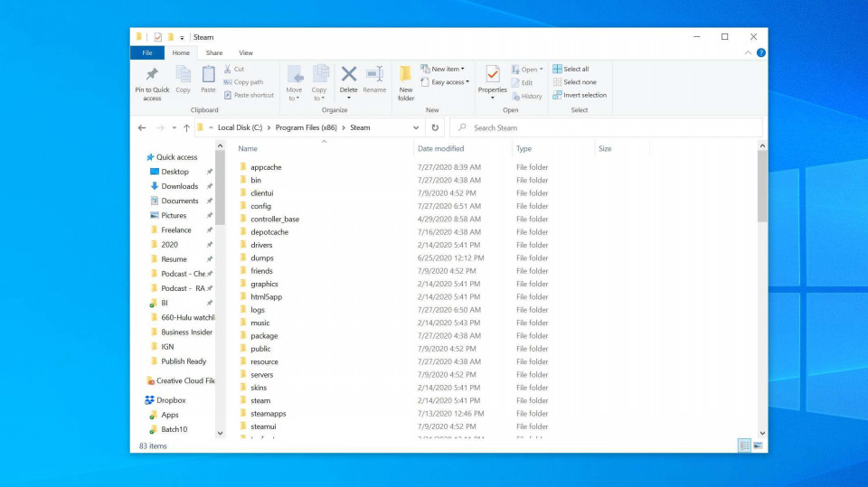Click the Rename icon

click(x=374, y=73)
